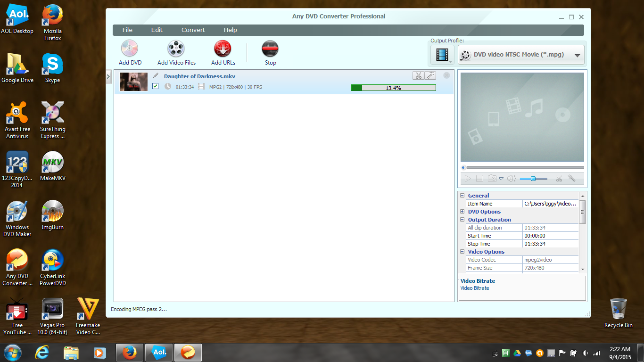Click the Add URLs download icon
Screen dimensions: 644x362
pyautogui.click(x=223, y=49)
